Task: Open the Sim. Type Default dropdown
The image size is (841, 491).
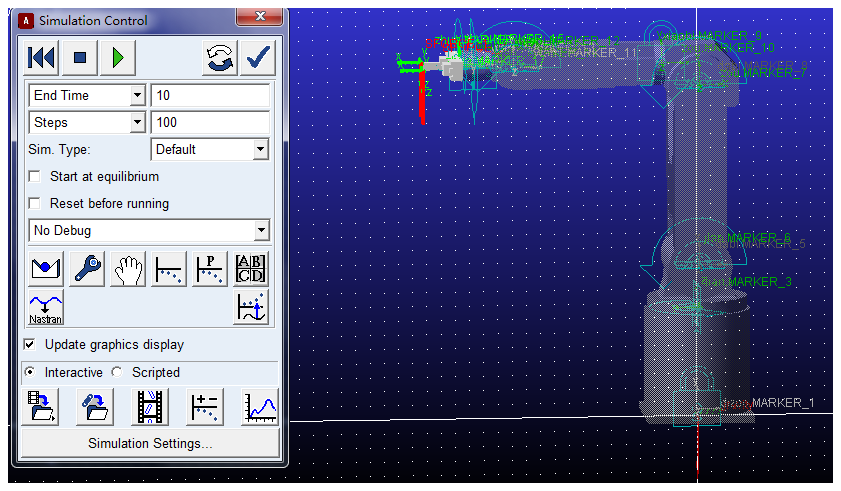Action: (260, 150)
